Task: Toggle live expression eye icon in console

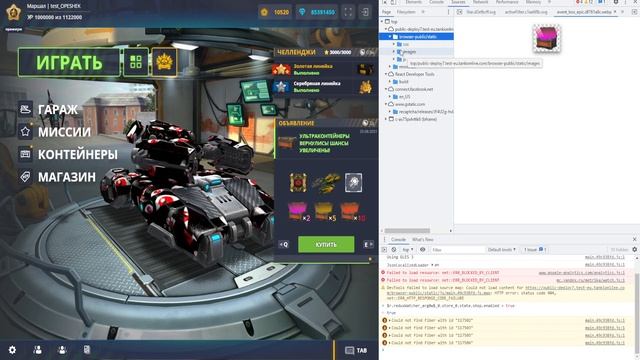Action: pyautogui.click(x=422, y=249)
